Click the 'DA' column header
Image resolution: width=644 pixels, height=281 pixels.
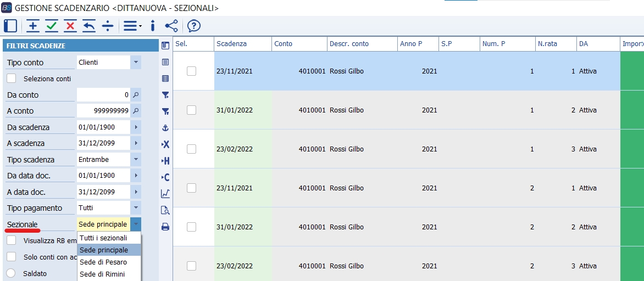coord(598,43)
